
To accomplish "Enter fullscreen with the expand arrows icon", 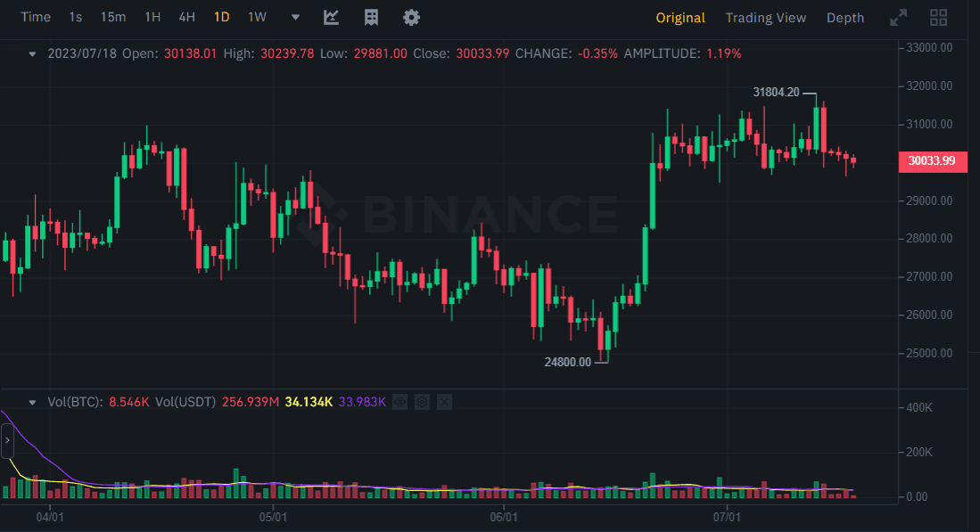I will click(899, 18).
